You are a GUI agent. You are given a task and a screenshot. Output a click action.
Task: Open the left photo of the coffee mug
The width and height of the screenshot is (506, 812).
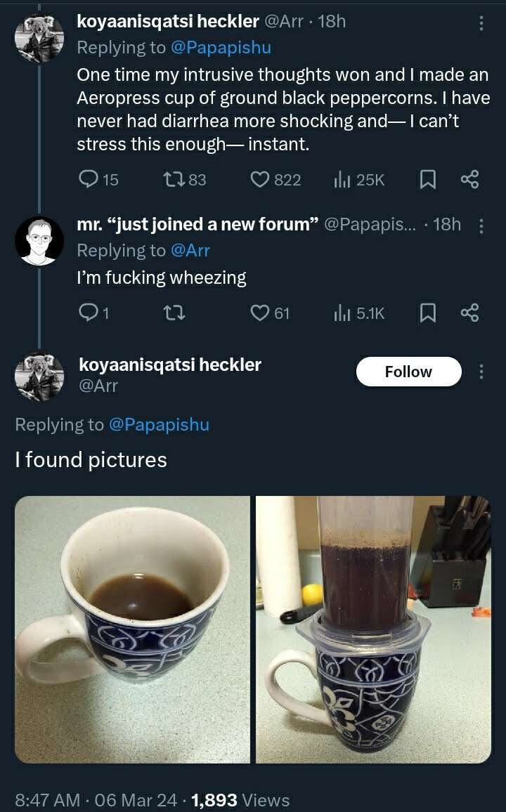[x=132, y=629]
